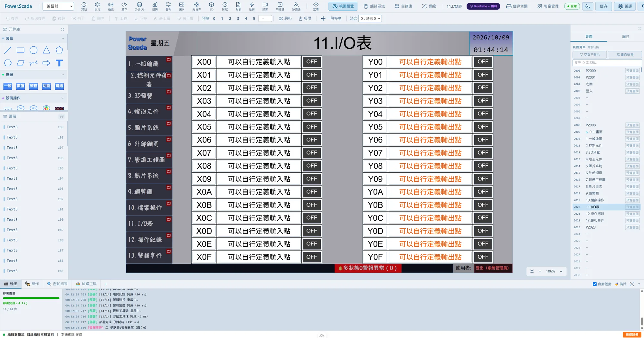Open the 外部DB database icon
The image size is (644, 338).
[139, 6]
